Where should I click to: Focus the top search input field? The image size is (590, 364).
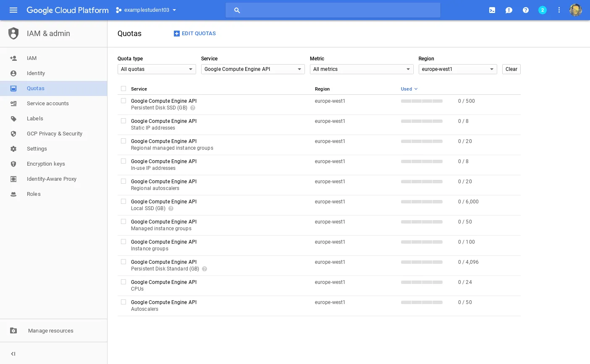333,10
